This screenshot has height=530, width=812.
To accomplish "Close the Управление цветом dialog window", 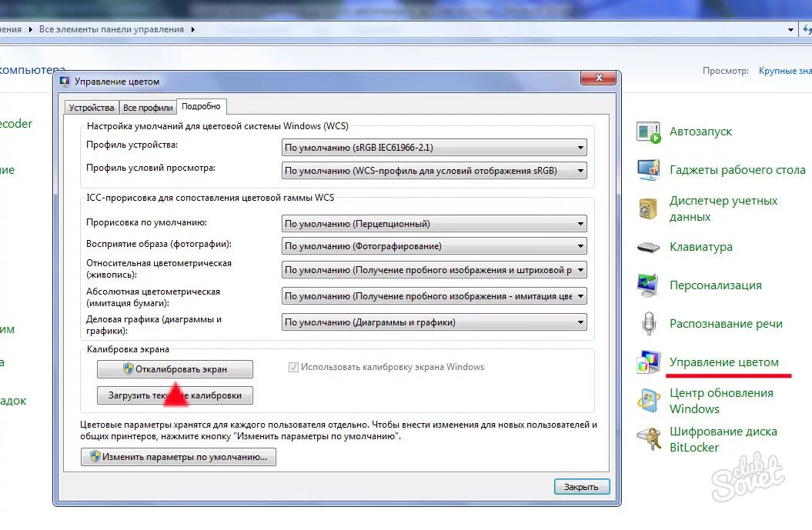I will [599, 78].
